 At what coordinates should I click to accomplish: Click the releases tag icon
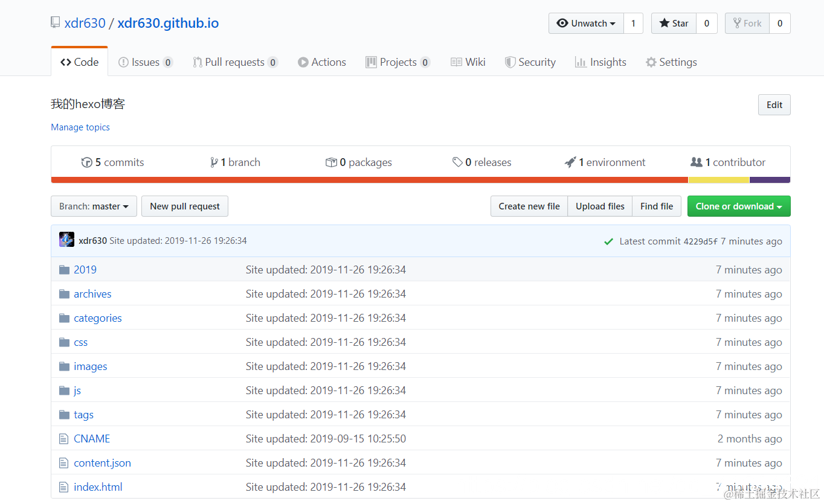[457, 162]
